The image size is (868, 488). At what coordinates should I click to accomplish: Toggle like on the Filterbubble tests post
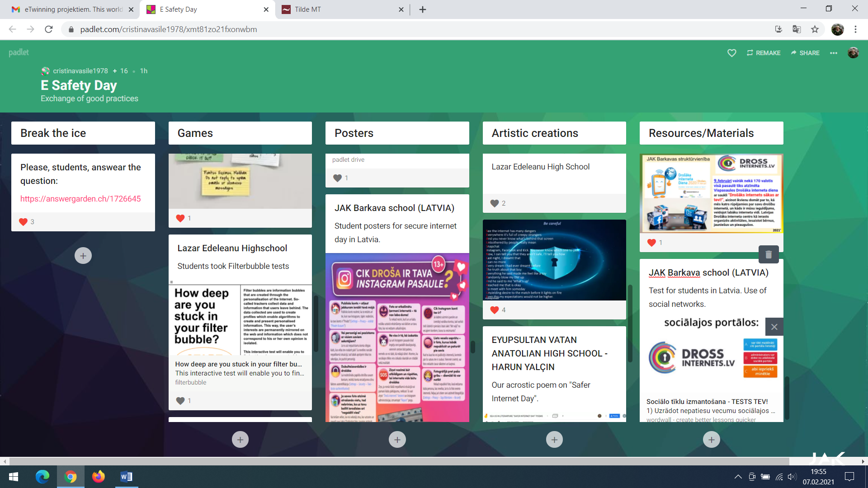[x=180, y=401]
